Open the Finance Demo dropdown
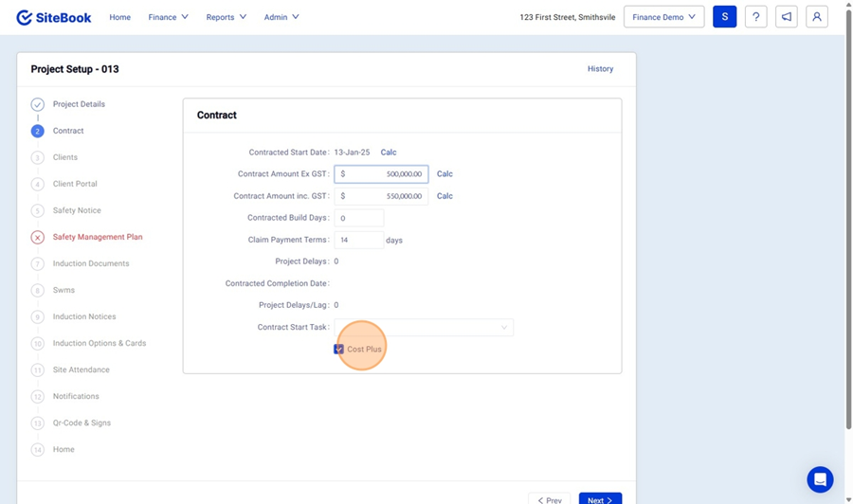 click(x=663, y=17)
